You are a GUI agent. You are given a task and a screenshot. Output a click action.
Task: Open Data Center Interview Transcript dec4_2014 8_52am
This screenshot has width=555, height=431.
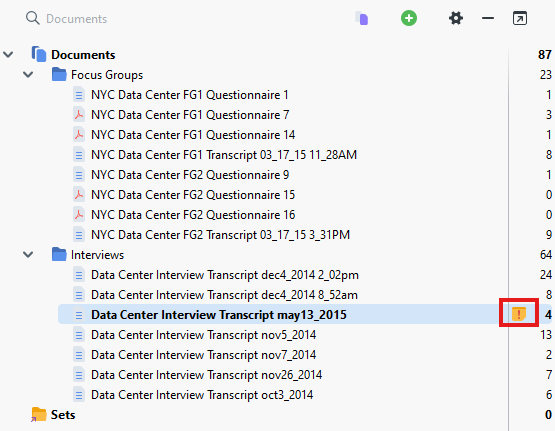pos(224,295)
